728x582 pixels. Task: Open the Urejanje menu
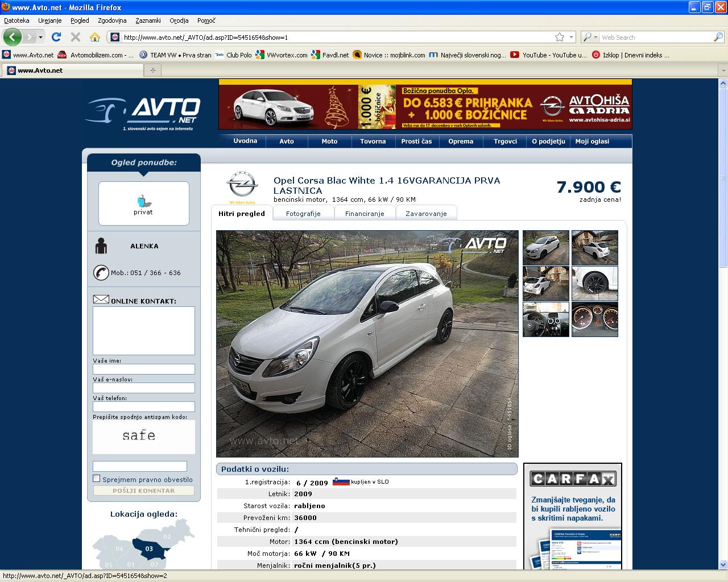[x=50, y=20]
